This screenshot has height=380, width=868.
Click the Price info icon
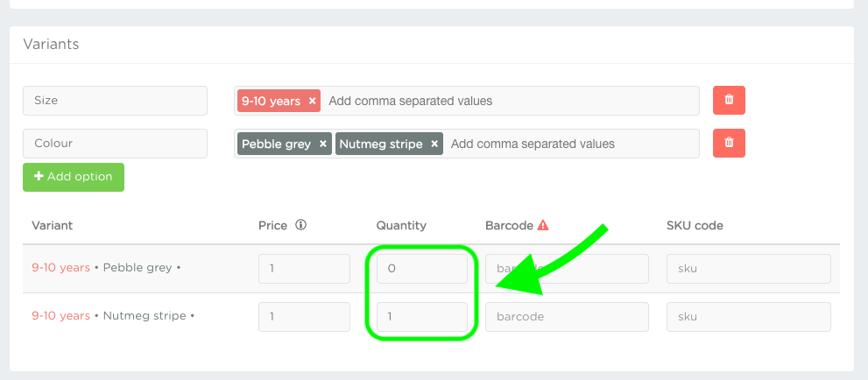click(x=300, y=225)
